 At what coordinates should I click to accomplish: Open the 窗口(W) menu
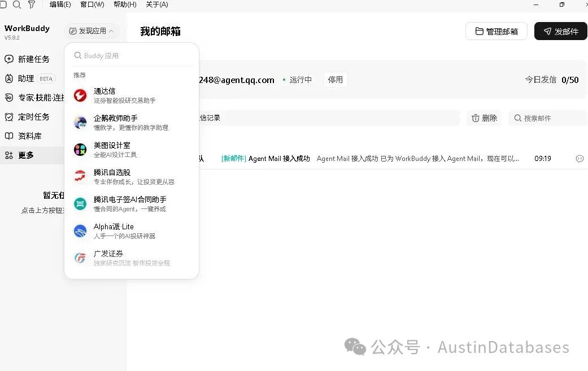pos(92,5)
